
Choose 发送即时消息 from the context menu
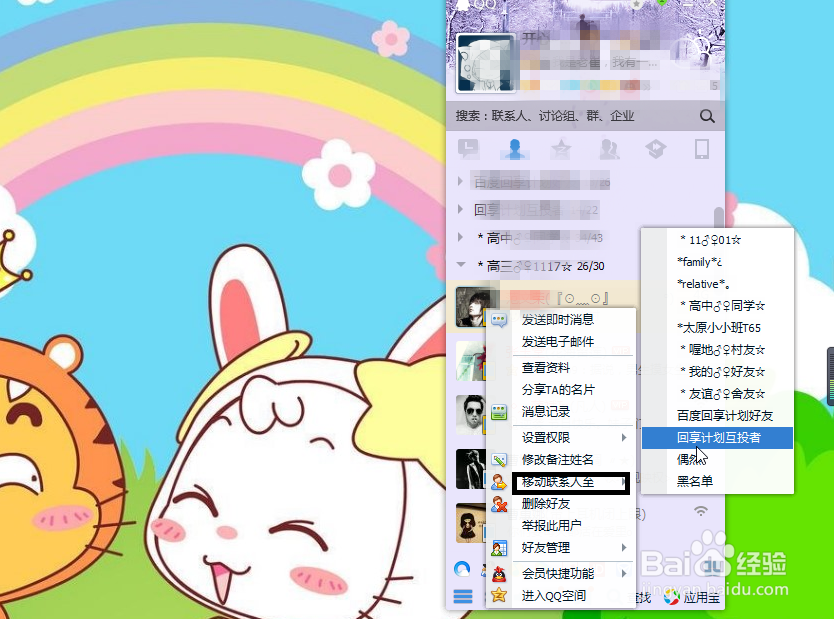click(x=557, y=320)
